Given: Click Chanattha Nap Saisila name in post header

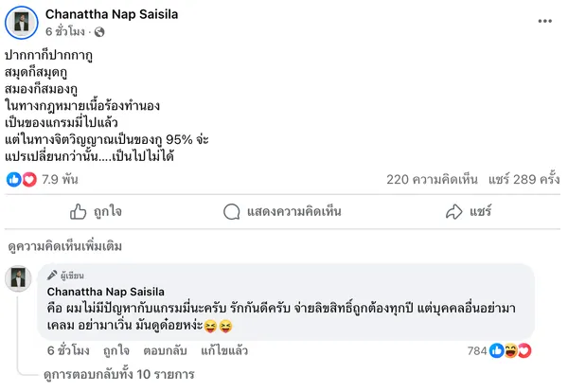Looking at the screenshot, I should tap(111, 14).
